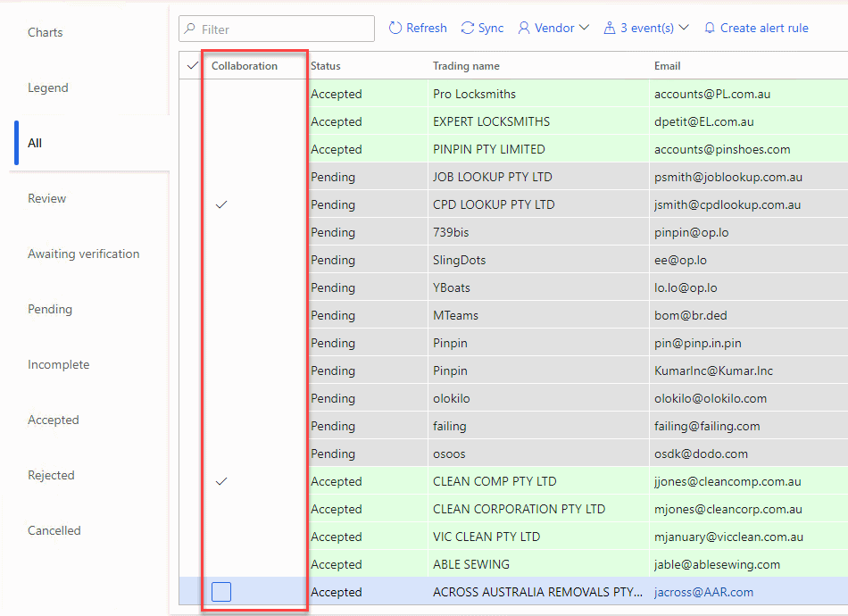The width and height of the screenshot is (848, 616).
Task: Click the Vendor person icon
Action: (523, 29)
